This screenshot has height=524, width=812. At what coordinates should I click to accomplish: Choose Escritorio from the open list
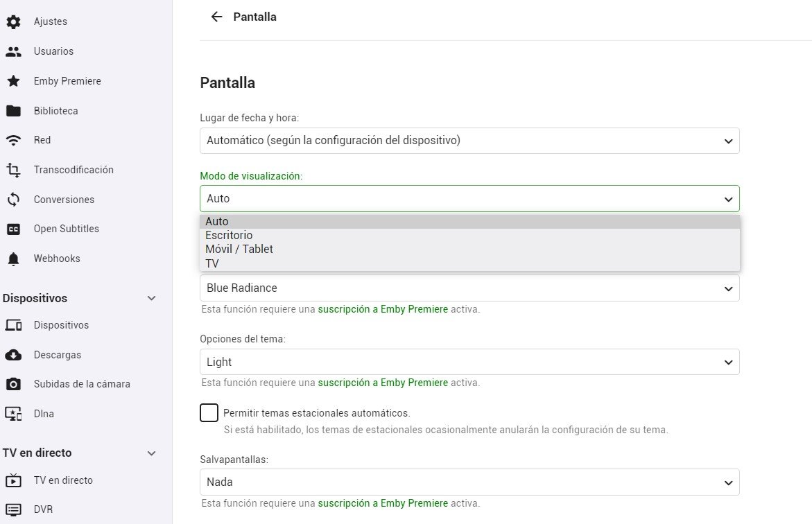coord(229,236)
